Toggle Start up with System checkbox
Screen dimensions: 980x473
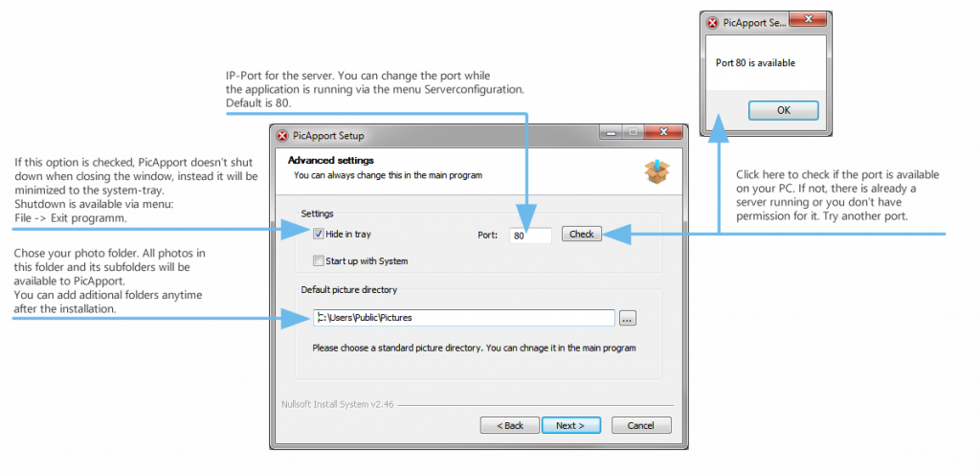319,260
